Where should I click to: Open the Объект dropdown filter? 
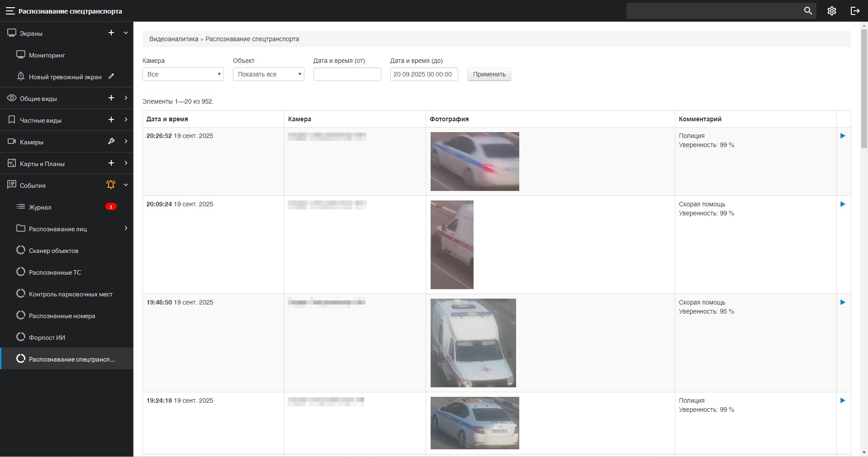coord(268,74)
